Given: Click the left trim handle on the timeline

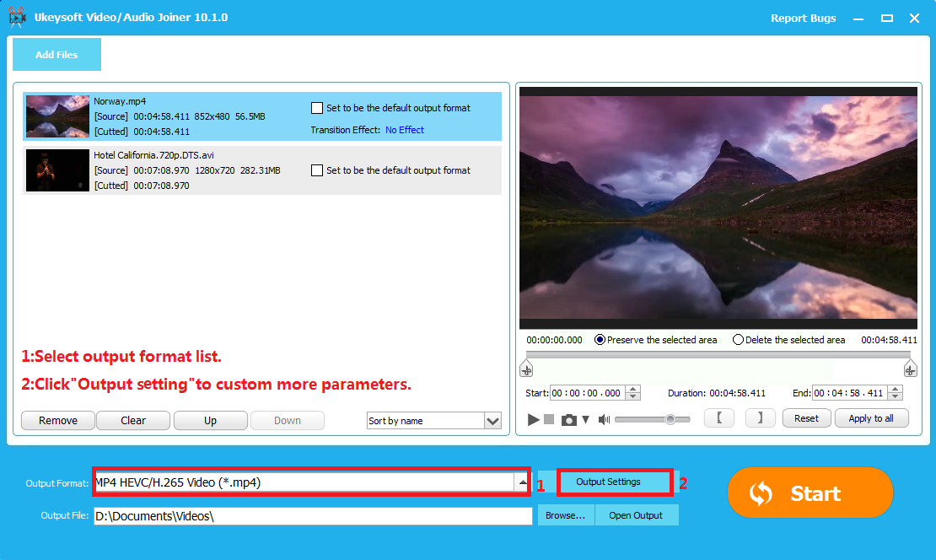Looking at the screenshot, I should tap(526, 369).
